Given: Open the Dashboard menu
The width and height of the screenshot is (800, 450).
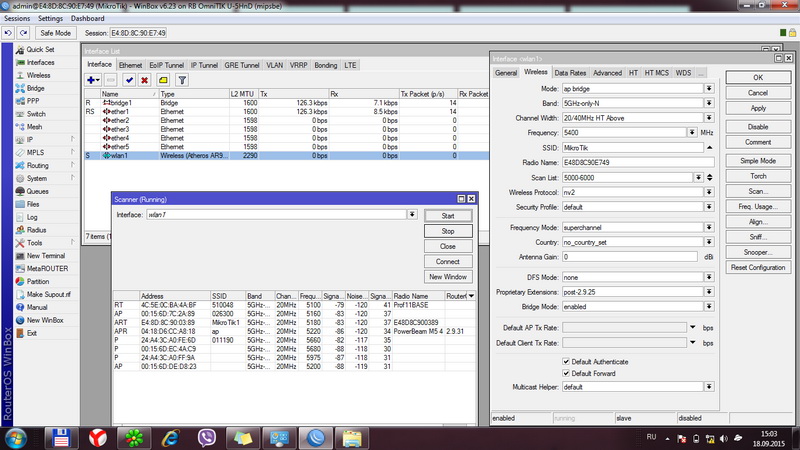Looking at the screenshot, I should (87, 18).
